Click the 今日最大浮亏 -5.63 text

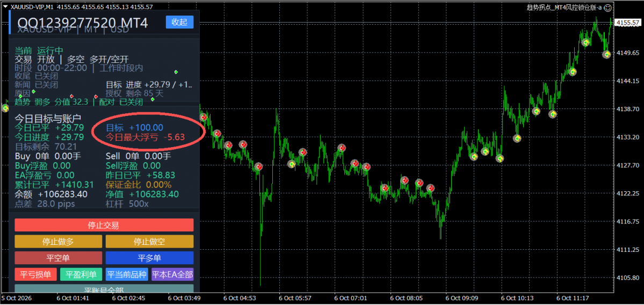[146, 137]
